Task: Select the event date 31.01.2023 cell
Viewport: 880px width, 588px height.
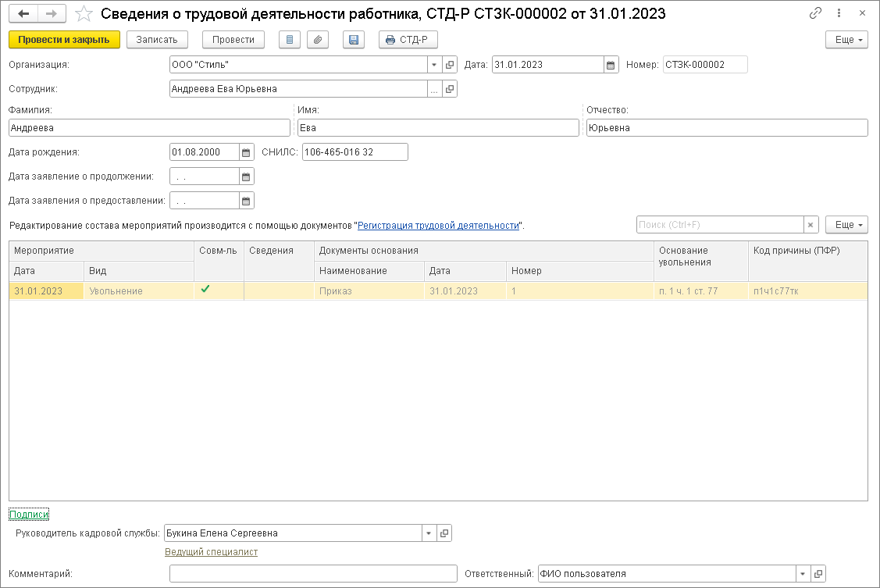Action: click(47, 291)
